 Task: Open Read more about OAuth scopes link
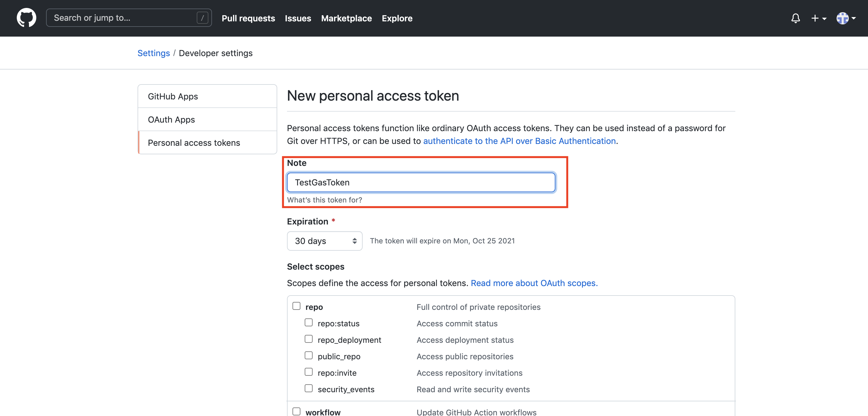534,283
